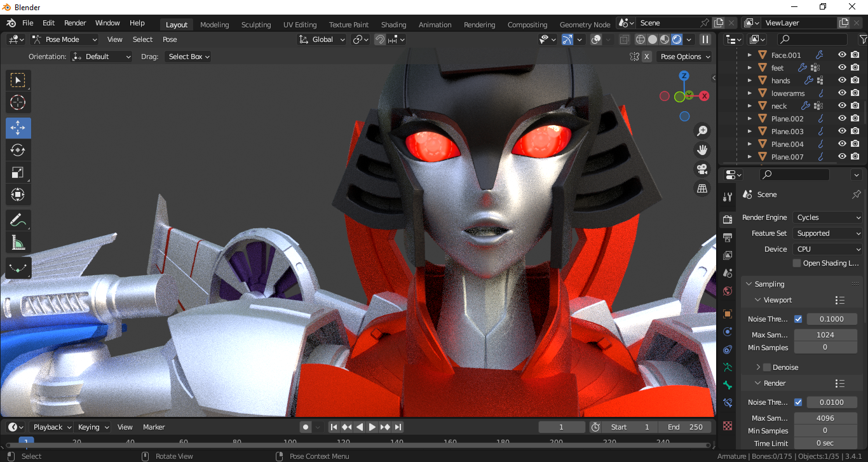This screenshot has height=462, width=868.
Task: Click the render Noise Threshold 0.0100 field
Action: (x=832, y=402)
